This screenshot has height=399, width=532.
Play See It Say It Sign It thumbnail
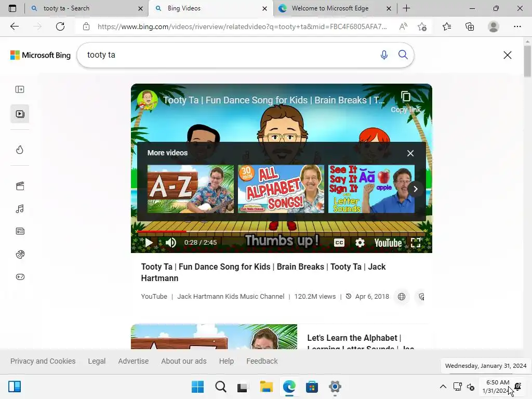[371, 189]
